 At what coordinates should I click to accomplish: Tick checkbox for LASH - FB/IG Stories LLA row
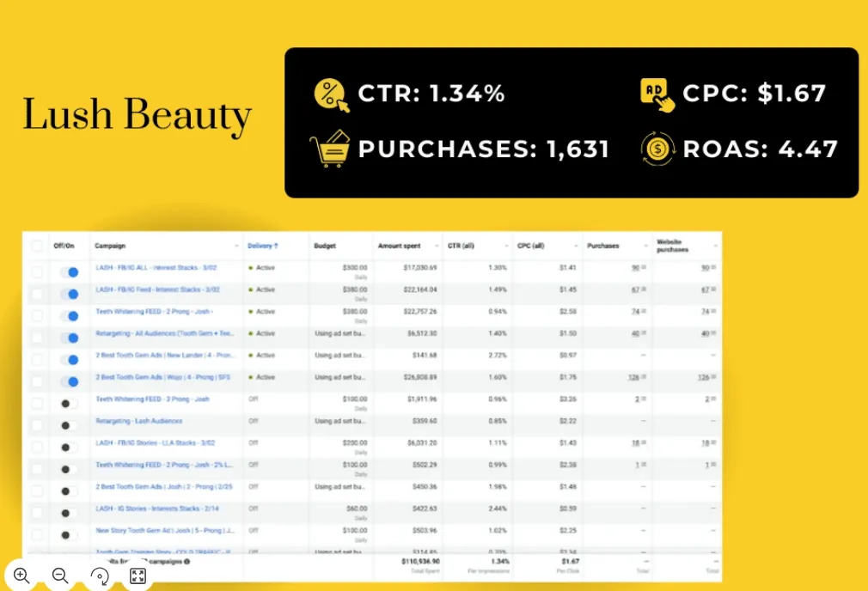(37, 448)
